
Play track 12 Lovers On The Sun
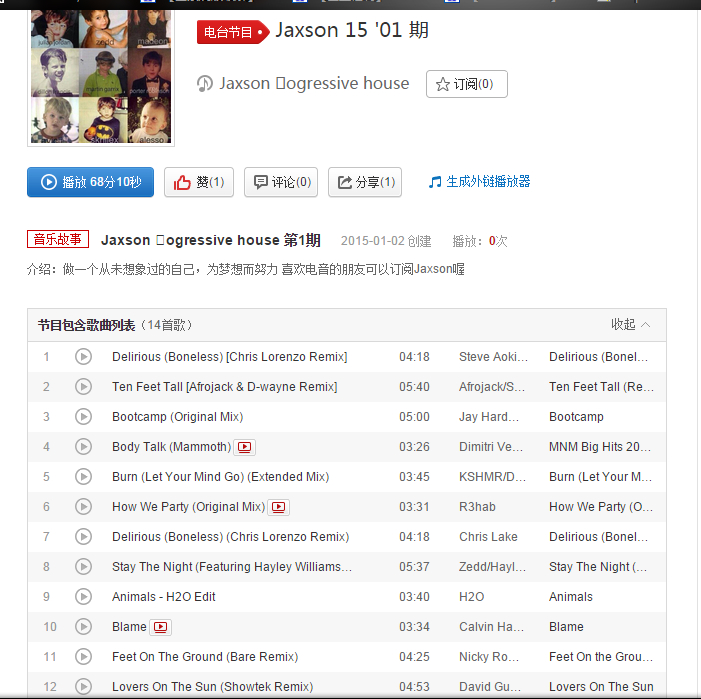[83, 686]
